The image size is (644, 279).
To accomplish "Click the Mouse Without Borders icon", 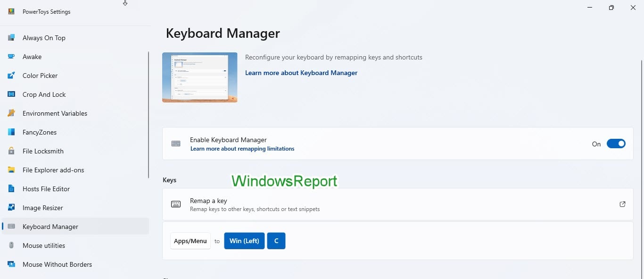I will [11, 264].
